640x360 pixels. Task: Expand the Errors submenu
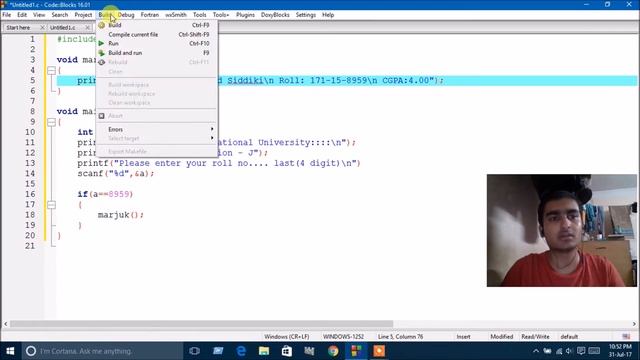(x=158, y=129)
